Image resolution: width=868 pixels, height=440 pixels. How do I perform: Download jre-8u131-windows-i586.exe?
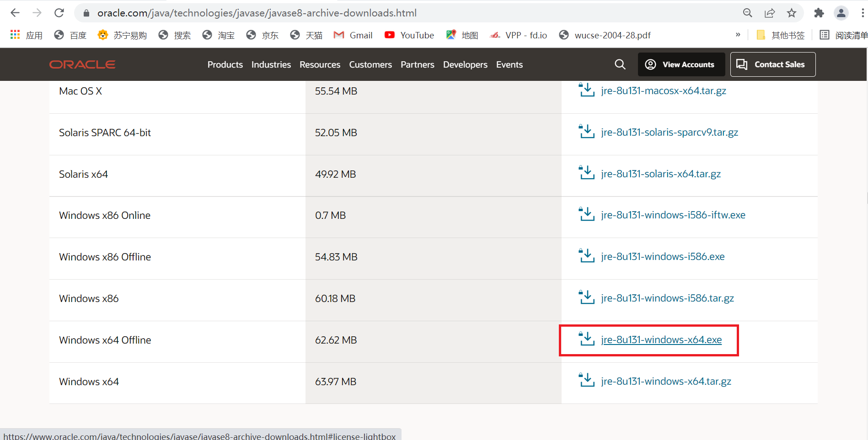pos(663,256)
